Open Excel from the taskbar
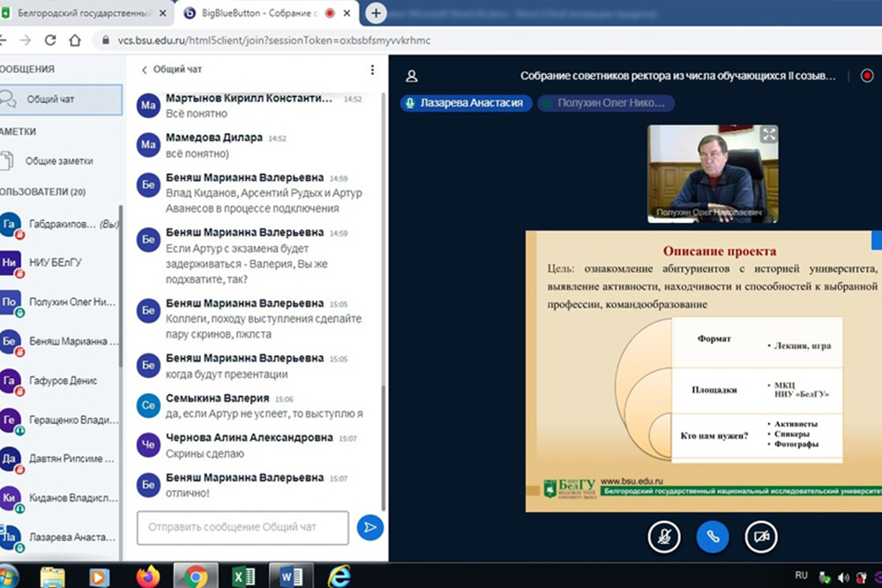Image resolution: width=882 pixels, height=588 pixels. (243, 576)
